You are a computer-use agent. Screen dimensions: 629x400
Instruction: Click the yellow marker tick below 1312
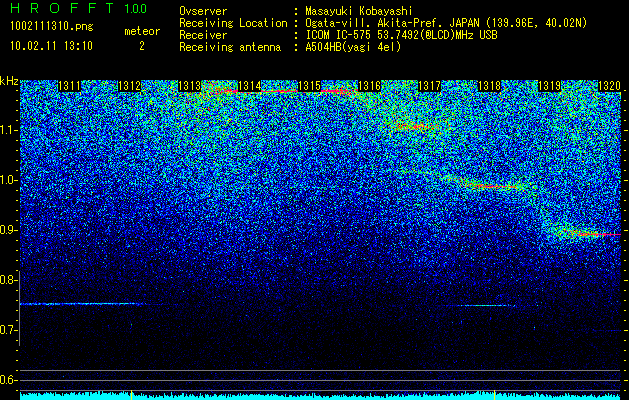pyautogui.click(x=132, y=394)
